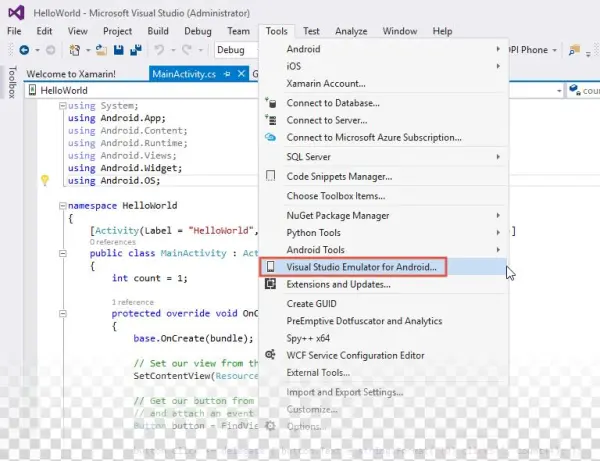Click the Redo arrow icon

tap(187, 50)
